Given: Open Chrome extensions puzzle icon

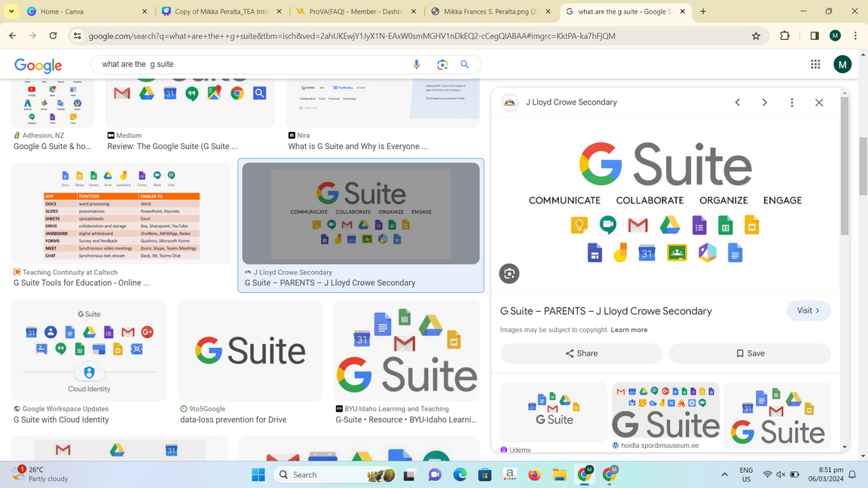Looking at the screenshot, I should [784, 36].
